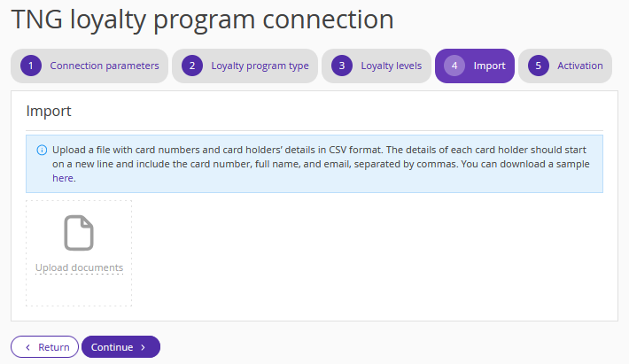Viewport: 629px width, 364px height.
Task: Click the right chevron in the Continue button
Action: (x=143, y=347)
